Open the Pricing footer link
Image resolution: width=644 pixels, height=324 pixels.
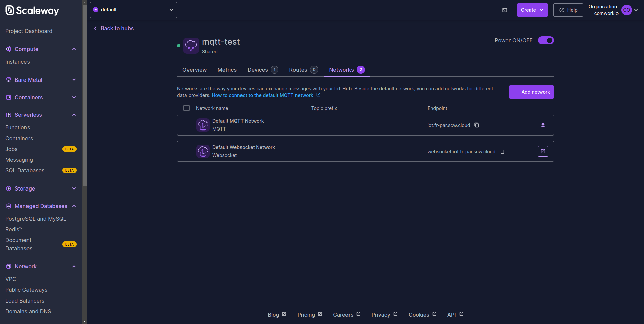(310, 315)
